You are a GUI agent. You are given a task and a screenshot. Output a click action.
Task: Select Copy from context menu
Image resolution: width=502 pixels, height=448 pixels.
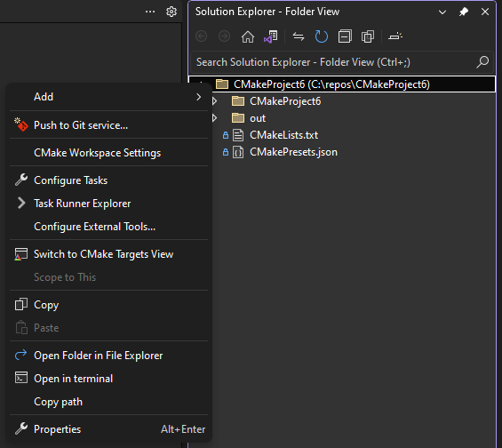pos(109,305)
